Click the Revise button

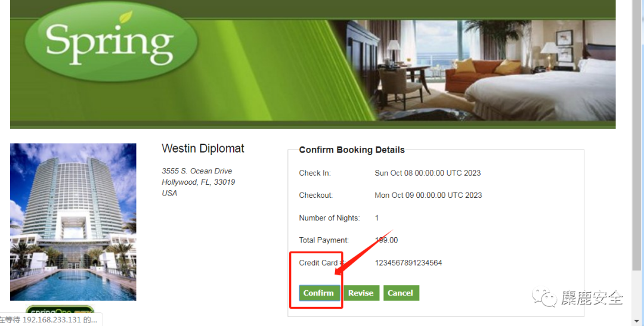tap(361, 293)
